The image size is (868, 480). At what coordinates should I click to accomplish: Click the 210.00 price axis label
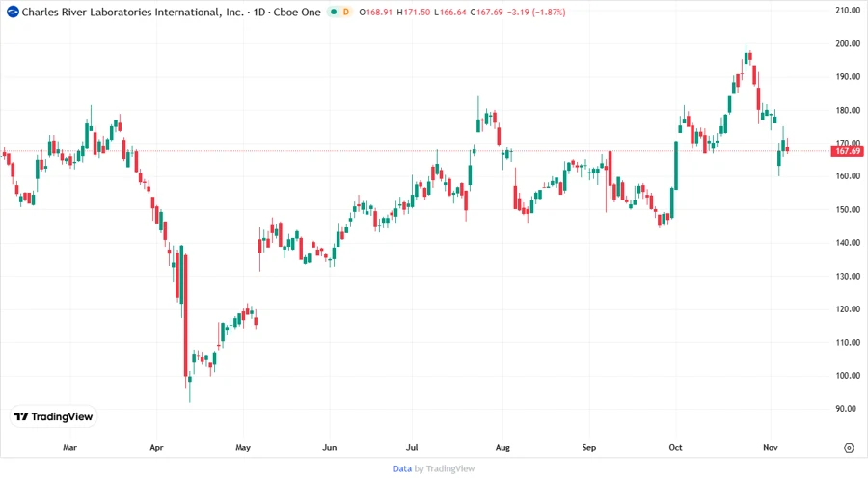848,10
